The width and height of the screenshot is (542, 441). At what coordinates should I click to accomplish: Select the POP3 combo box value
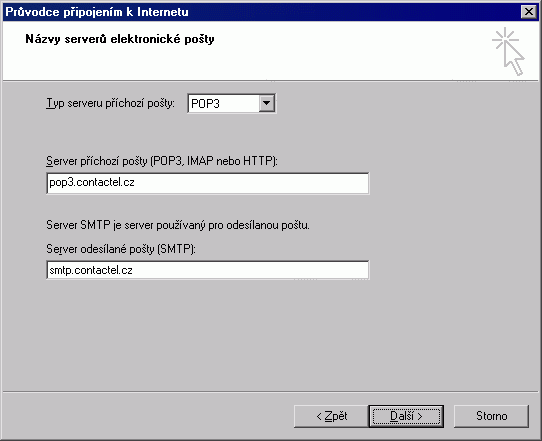[x=224, y=103]
